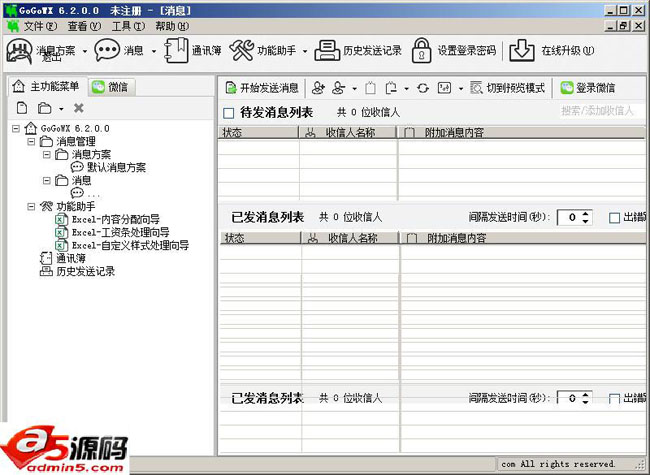Click the open folder icon in left panel
The width and height of the screenshot is (650, 475).
click(x=44, y=108)
